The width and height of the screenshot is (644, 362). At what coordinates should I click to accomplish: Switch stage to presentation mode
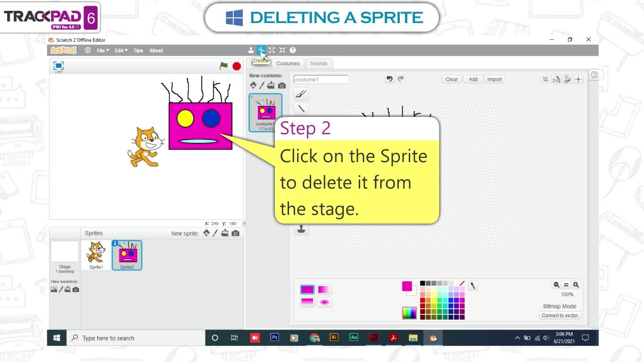58,66
